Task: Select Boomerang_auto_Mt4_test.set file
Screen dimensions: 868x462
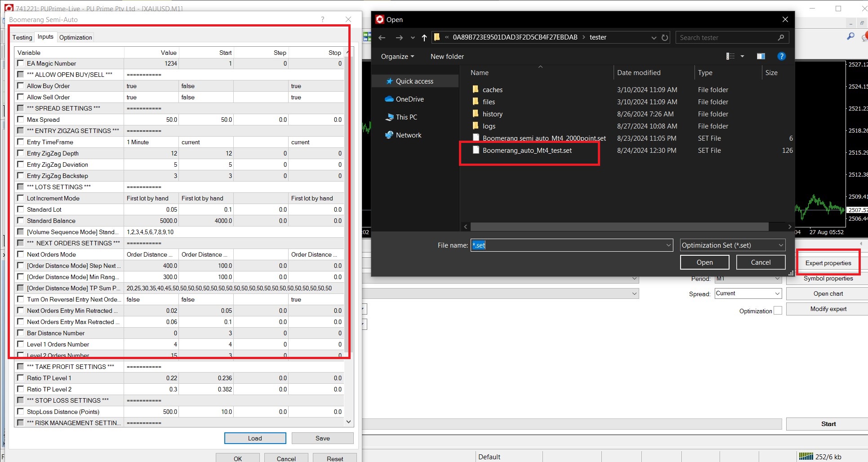Action: coord(527,151)
